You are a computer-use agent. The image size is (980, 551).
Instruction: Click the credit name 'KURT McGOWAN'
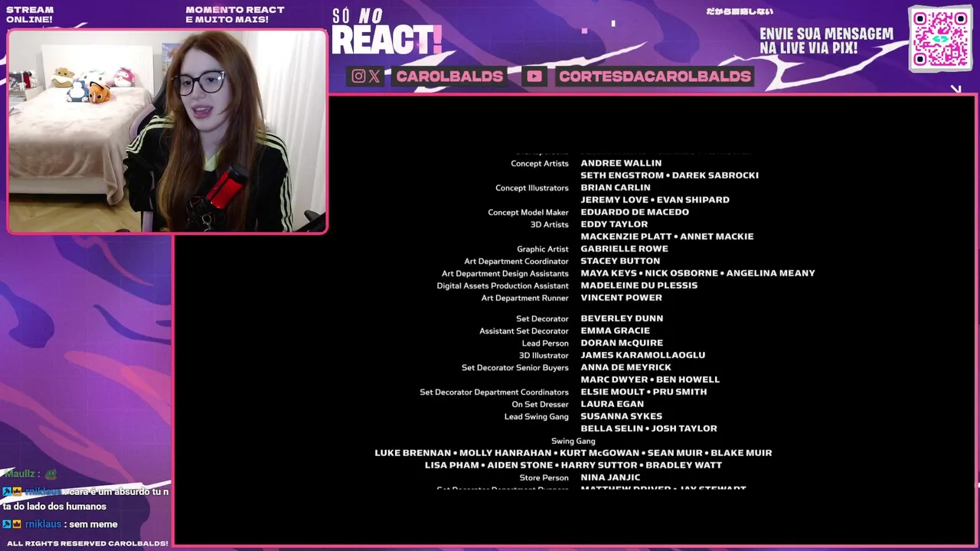point(599,453)
